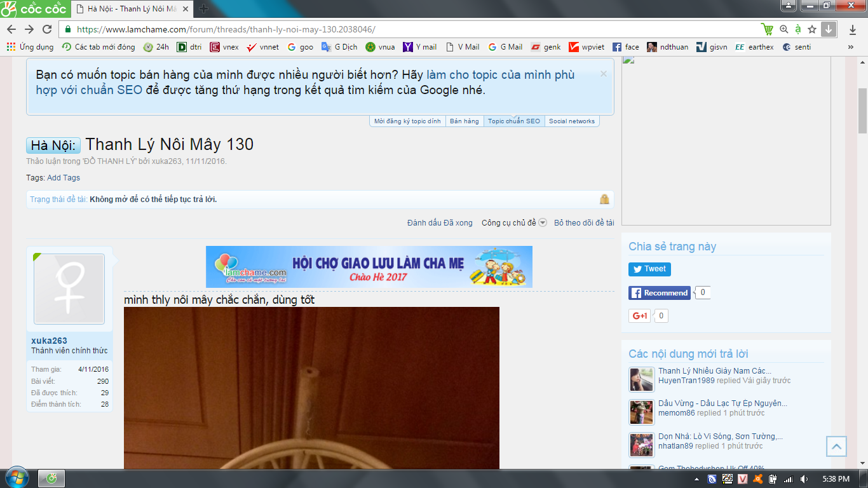868x488 pixels.
Task: Open the browser downloads icon
Action: pos(853,29)
